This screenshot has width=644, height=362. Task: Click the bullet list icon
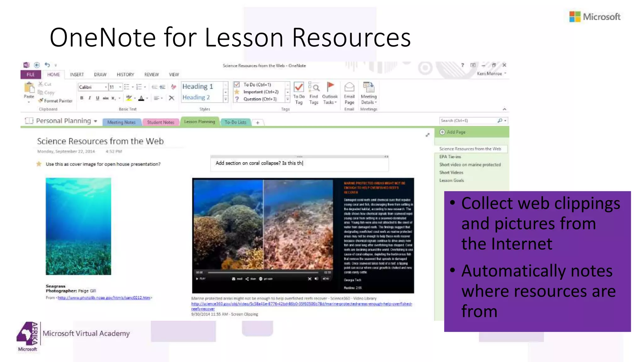[126, 87]
